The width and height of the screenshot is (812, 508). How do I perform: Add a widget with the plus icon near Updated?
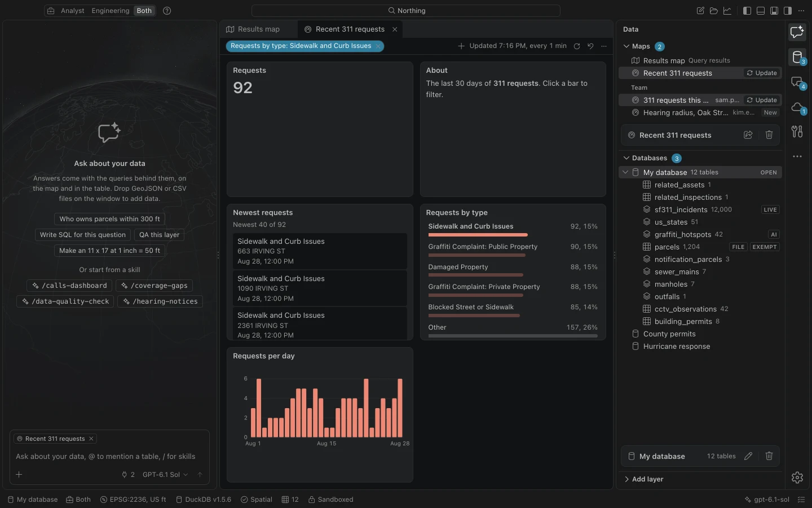tap(461, 46)
